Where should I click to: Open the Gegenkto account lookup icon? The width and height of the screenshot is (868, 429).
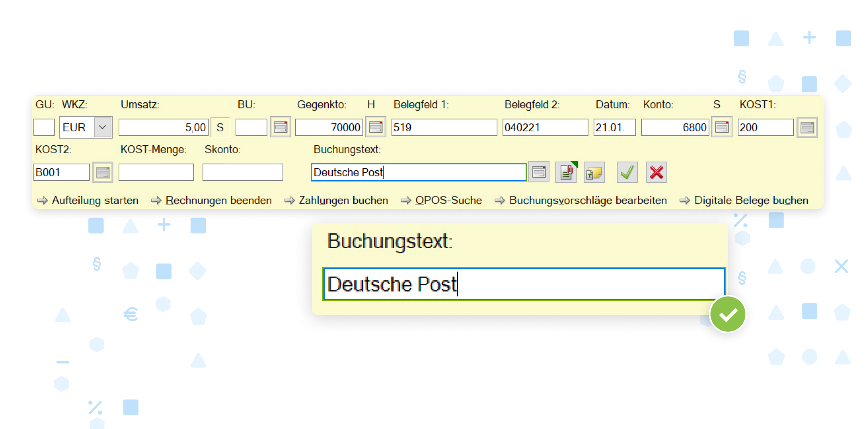pyautogui.click(x=376, y=127)
